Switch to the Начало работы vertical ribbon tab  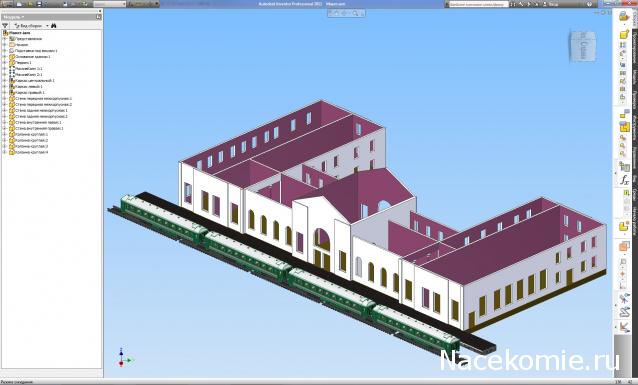(x=634, y=220)
